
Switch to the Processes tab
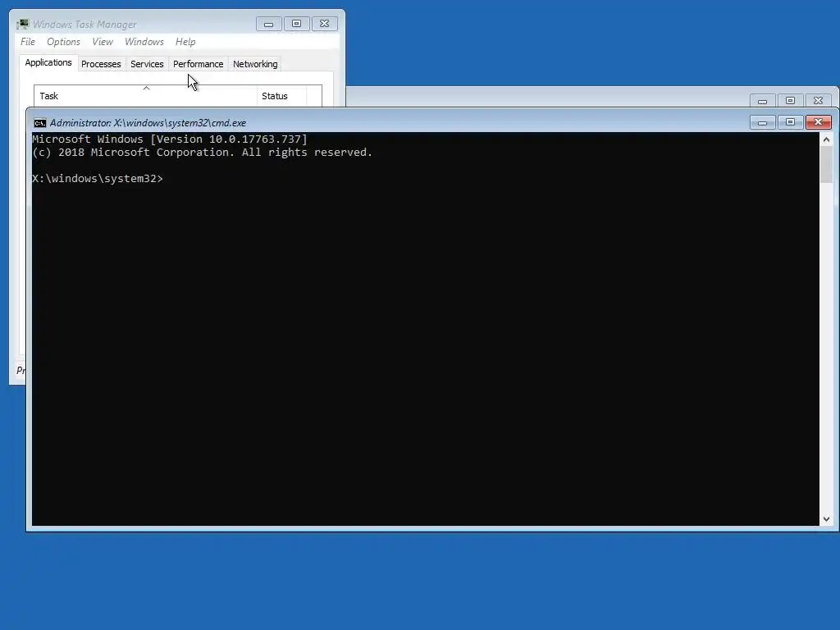coord(101,64)
